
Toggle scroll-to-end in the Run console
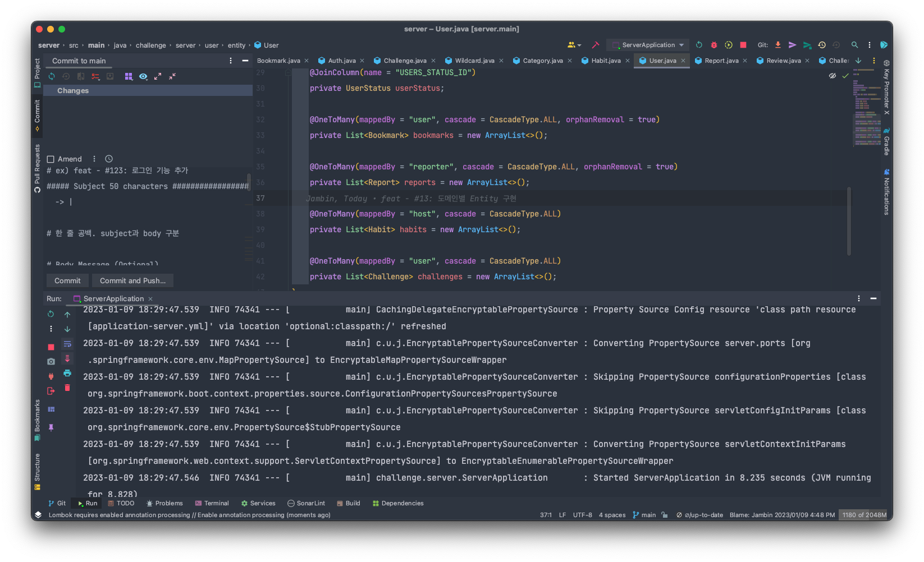point(67,358)
